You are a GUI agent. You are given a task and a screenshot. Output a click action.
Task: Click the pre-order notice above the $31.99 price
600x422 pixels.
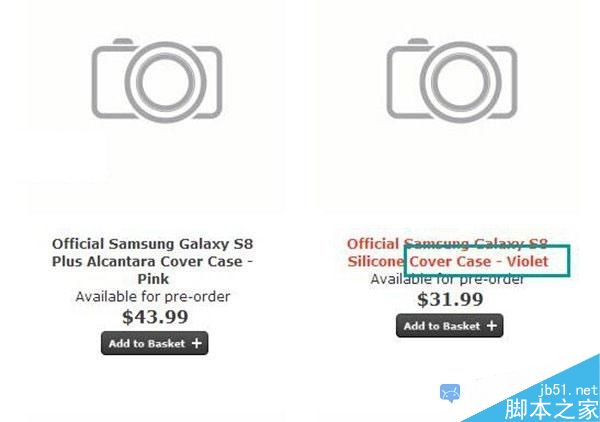447,279
